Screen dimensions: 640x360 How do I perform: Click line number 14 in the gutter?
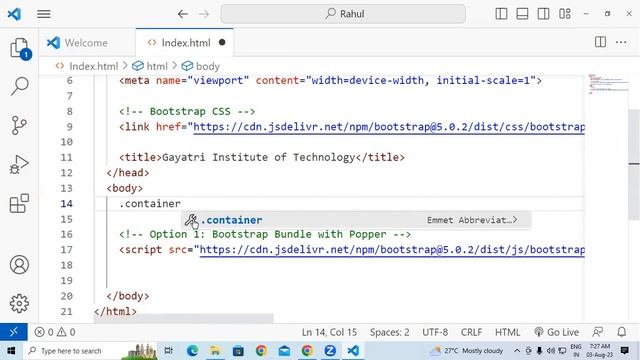point(67,204)
